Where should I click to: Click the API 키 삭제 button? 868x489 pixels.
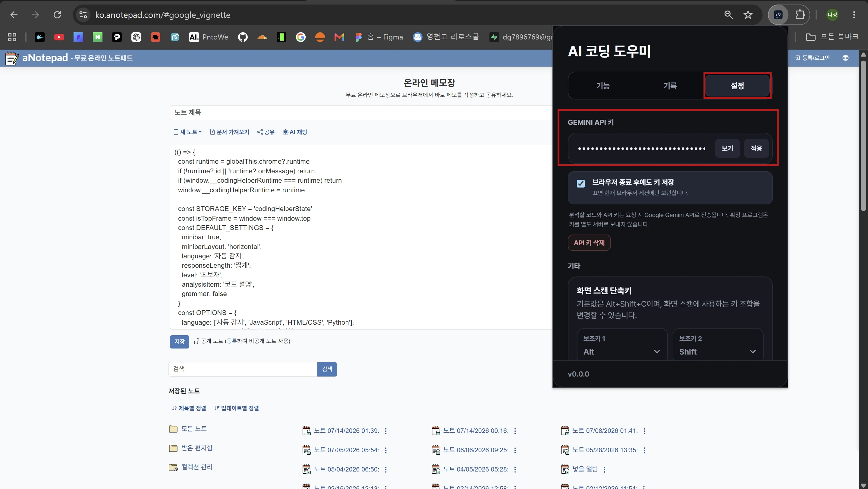pos(589,243)
